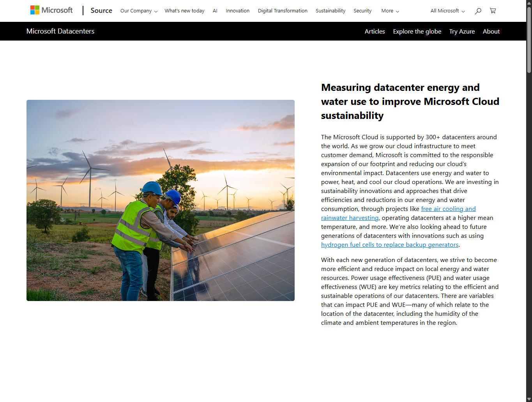This screenshot has height=402, width=532.
Task: Open the About page
Action: pyautogui.click(x=491, y=32)
